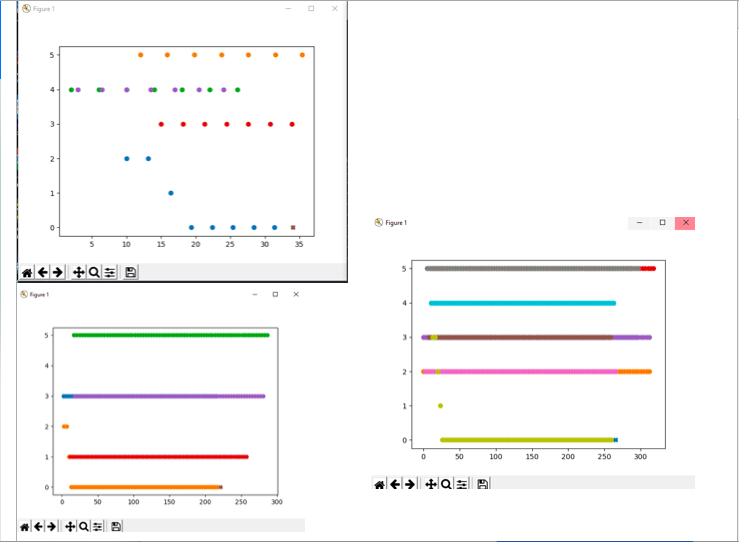Viewport: 739px width, 542px height.
Task: Open subplot configuration in top-left figure toolbar
Action: coord(109,272)
